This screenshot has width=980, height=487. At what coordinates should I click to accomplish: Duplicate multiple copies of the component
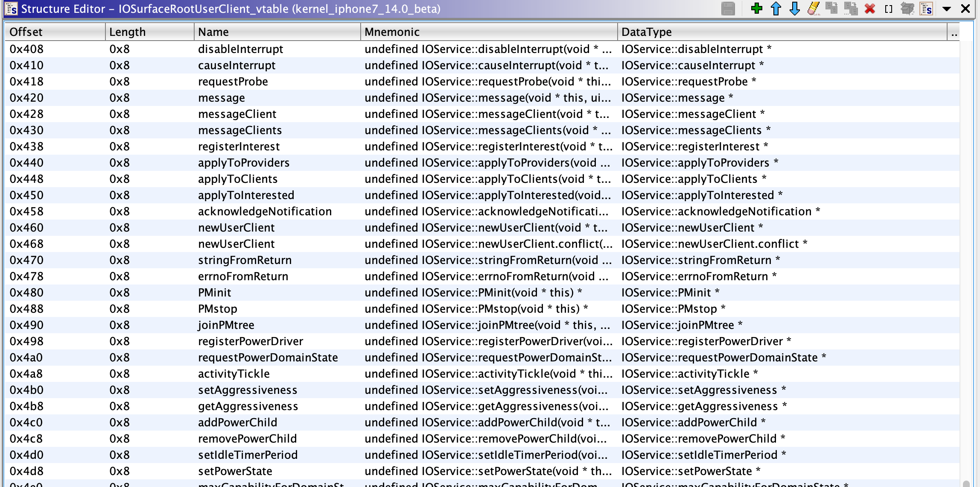pyautogui.click(x=851, y=9)
